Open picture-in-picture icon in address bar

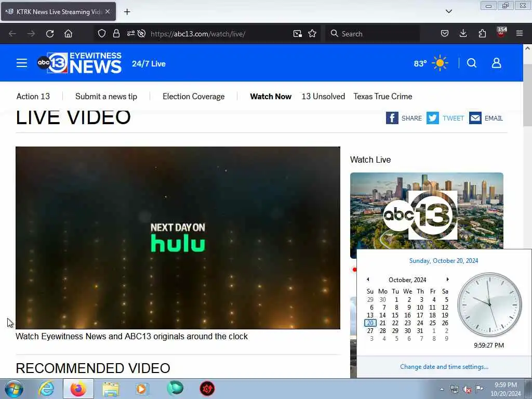click(298, 34)
